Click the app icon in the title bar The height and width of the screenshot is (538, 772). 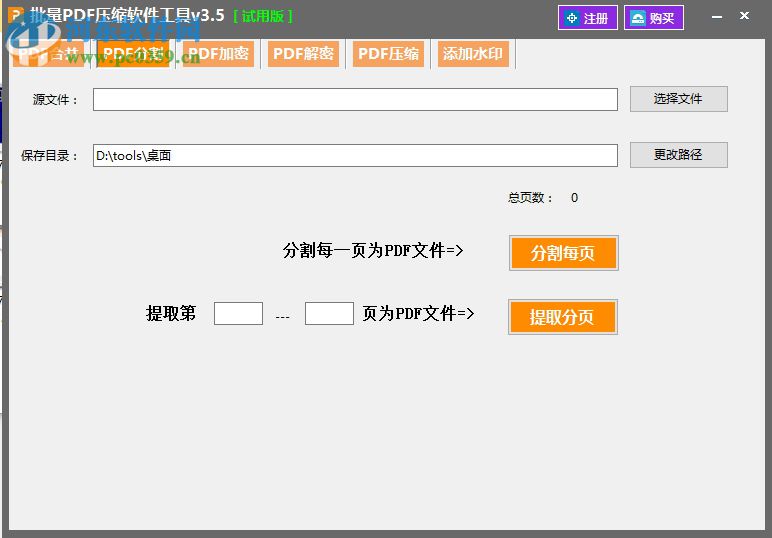(16, 15)
